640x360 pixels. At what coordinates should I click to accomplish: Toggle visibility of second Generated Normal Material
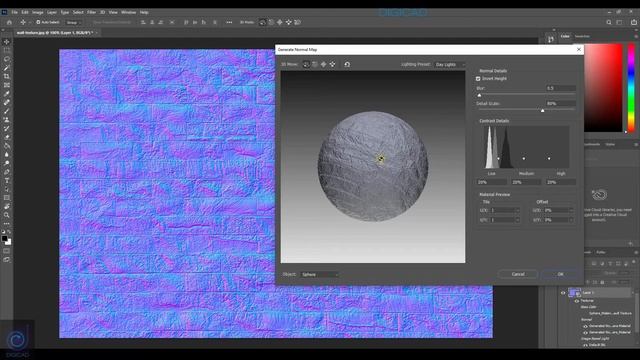pos(585,332)
